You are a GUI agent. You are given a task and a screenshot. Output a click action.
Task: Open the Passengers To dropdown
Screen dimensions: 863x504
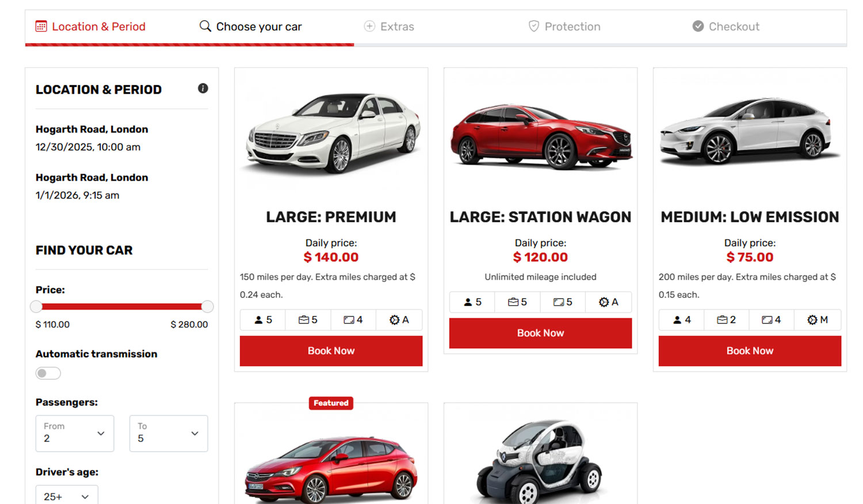click(x=169, y=433)
